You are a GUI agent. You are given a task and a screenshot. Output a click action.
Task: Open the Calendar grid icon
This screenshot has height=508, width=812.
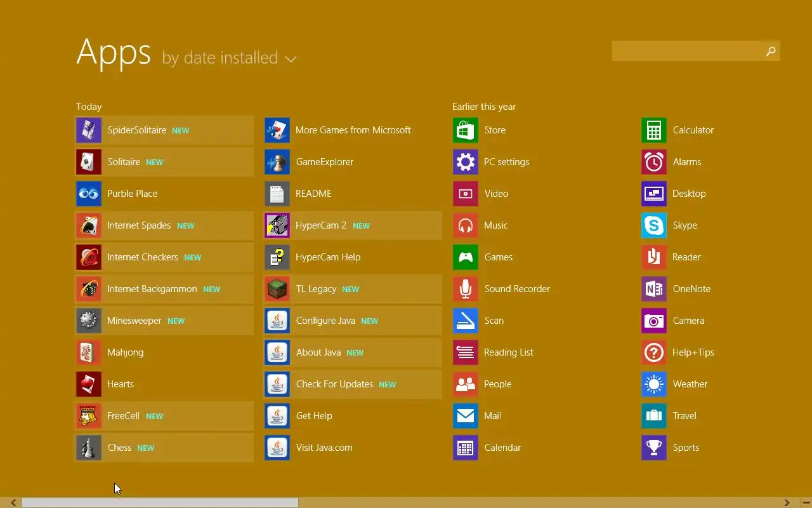[466, 448]
